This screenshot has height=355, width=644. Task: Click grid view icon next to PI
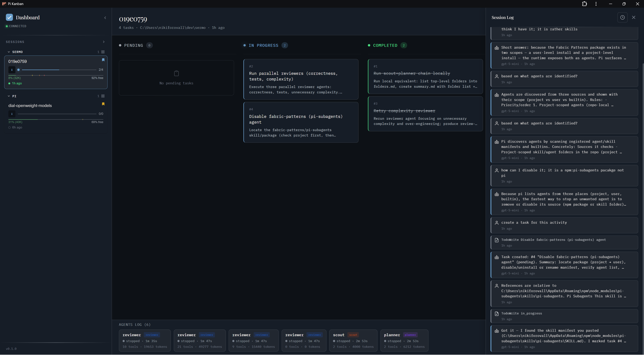(103, 96)
